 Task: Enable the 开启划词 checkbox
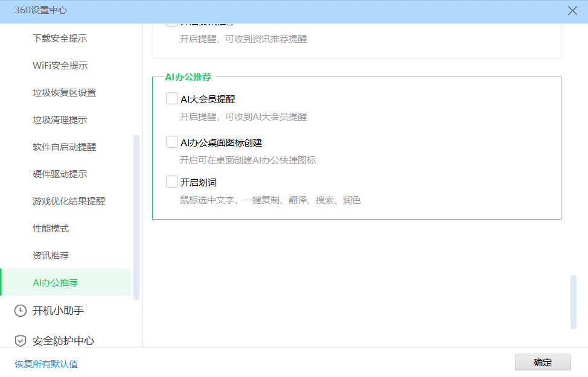(x=171, y=182)
